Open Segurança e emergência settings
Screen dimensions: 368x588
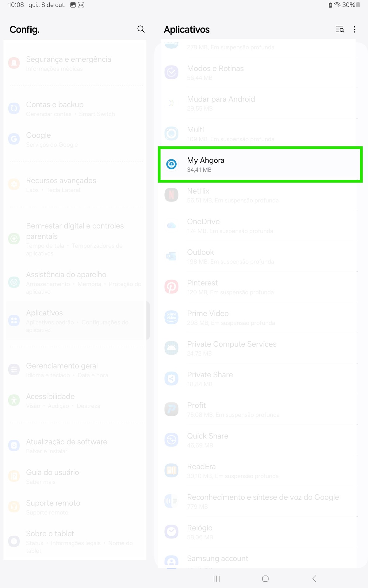[x=75, y=63]
